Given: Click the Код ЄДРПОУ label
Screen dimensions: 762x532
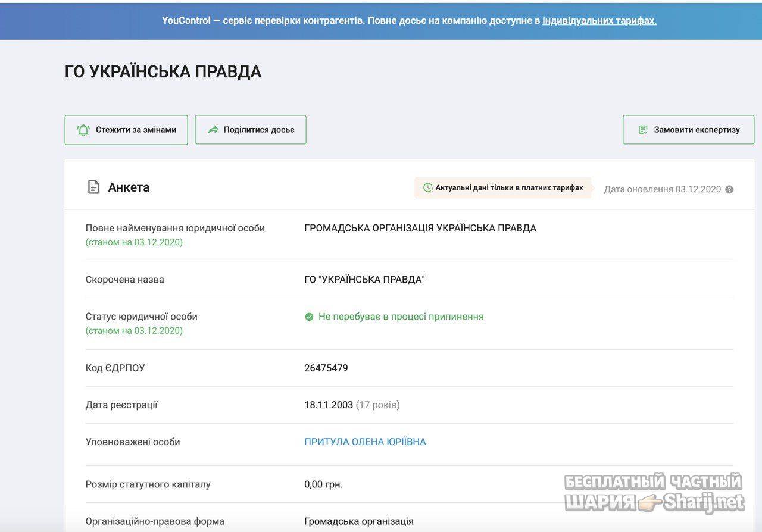Looking at the screenshot, I should (115, 368).
